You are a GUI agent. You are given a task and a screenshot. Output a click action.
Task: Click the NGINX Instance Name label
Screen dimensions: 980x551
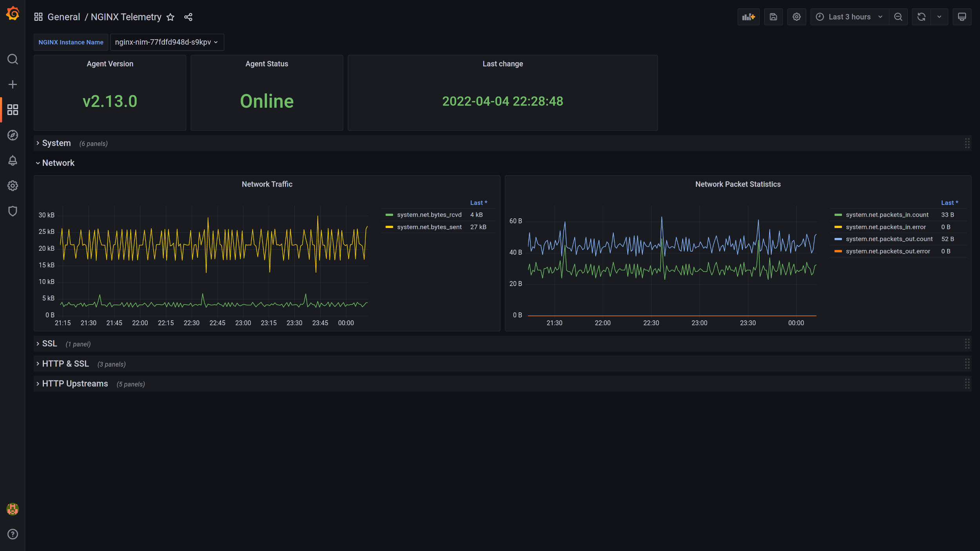[x=71, y=42]
